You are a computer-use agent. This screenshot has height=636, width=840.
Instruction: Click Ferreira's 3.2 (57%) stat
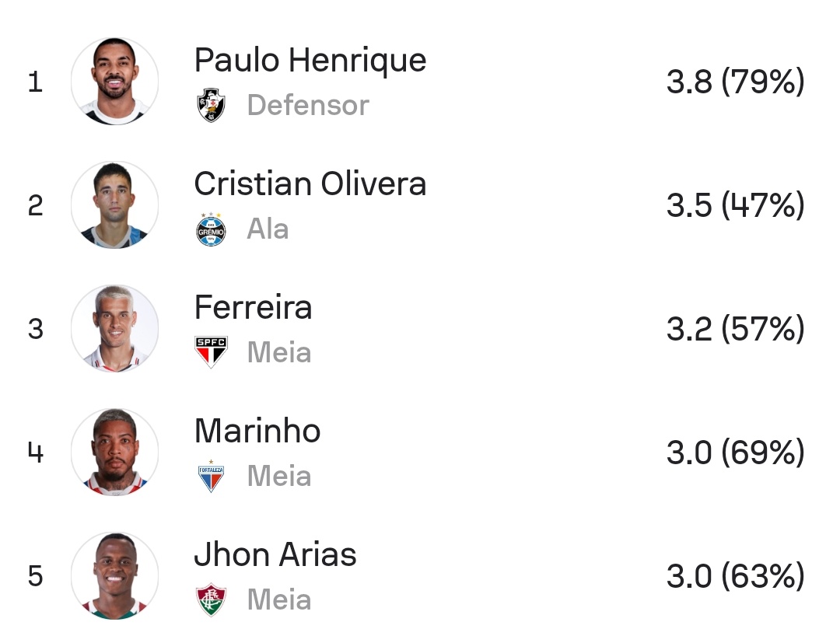(x=734, y=329)
